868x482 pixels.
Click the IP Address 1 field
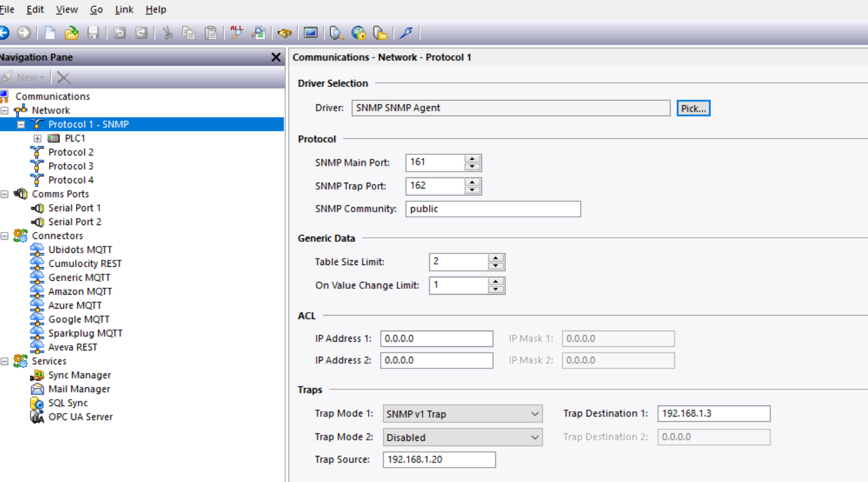pos(436,339)
